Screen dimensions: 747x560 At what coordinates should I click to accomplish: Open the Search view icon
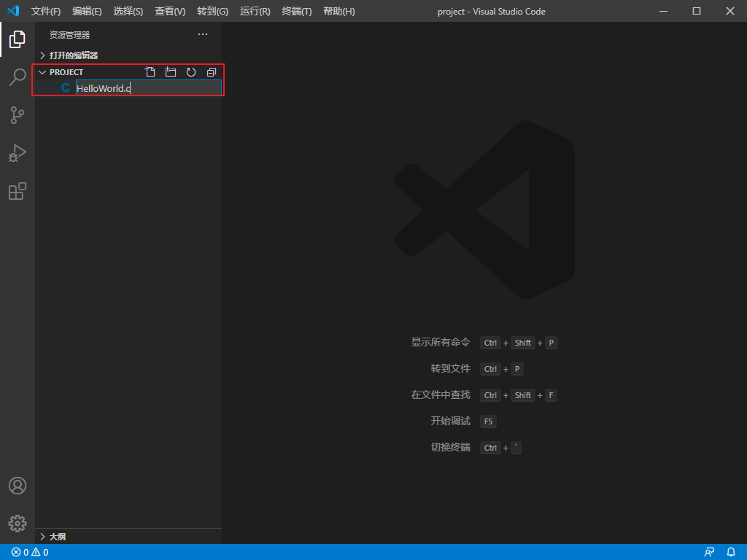(18, 77)
